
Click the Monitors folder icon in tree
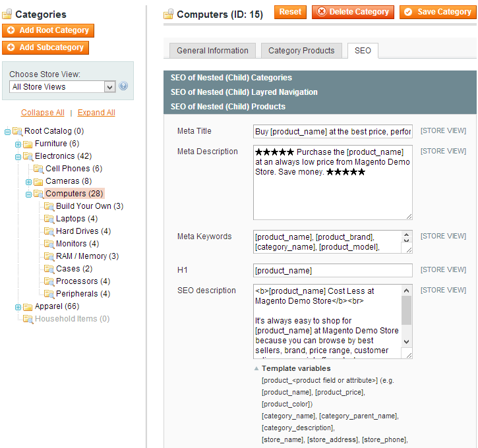[49, 244]
